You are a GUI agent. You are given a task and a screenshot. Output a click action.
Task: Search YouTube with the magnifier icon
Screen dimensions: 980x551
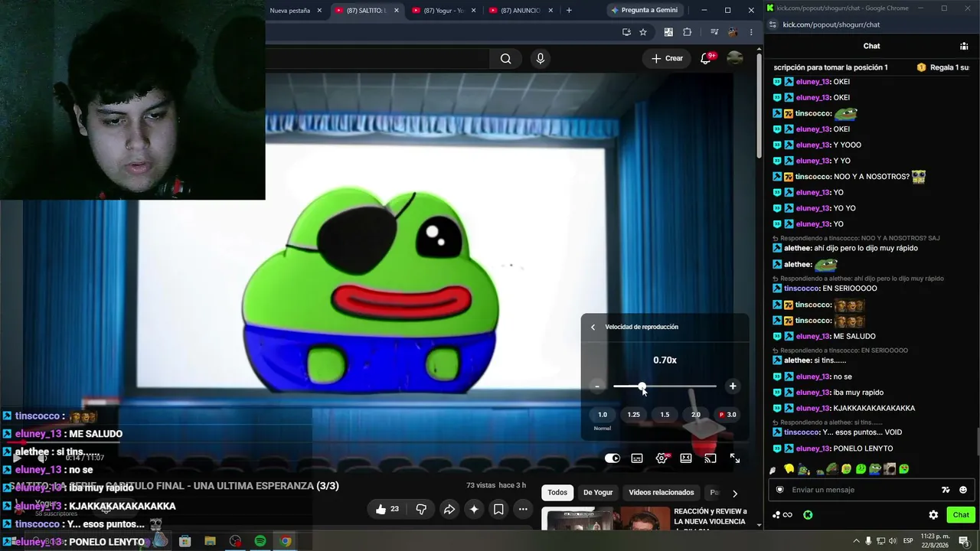pyautogui.click(x=505, y=59)
